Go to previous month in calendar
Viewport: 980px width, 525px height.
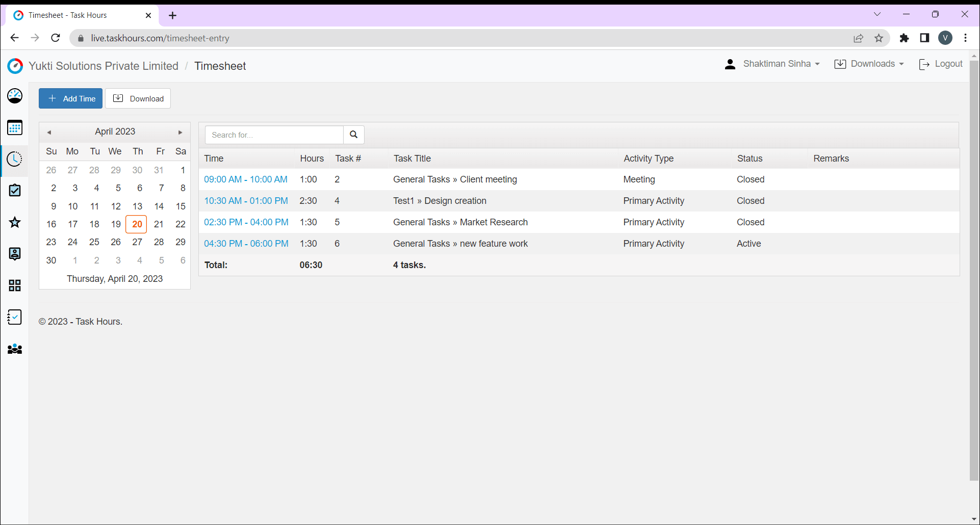[49, 132]
